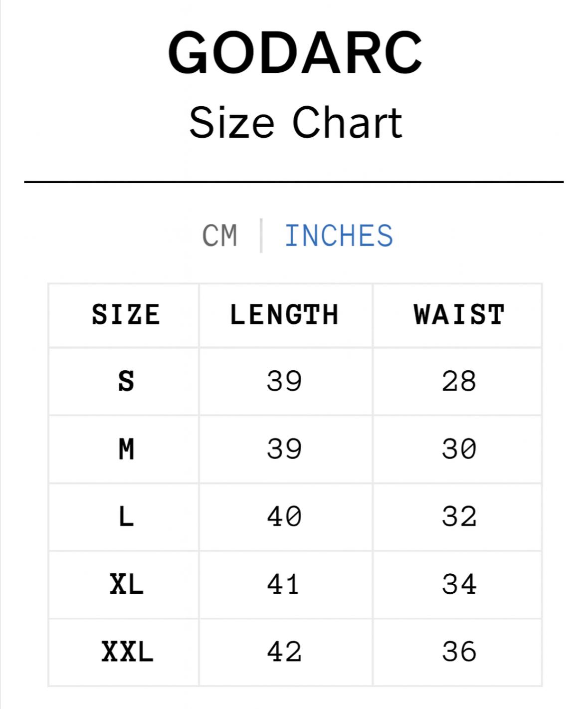Select the XXL size row label
The width and height of the screenshot is (588, 709).
click(x=127, y=652)
